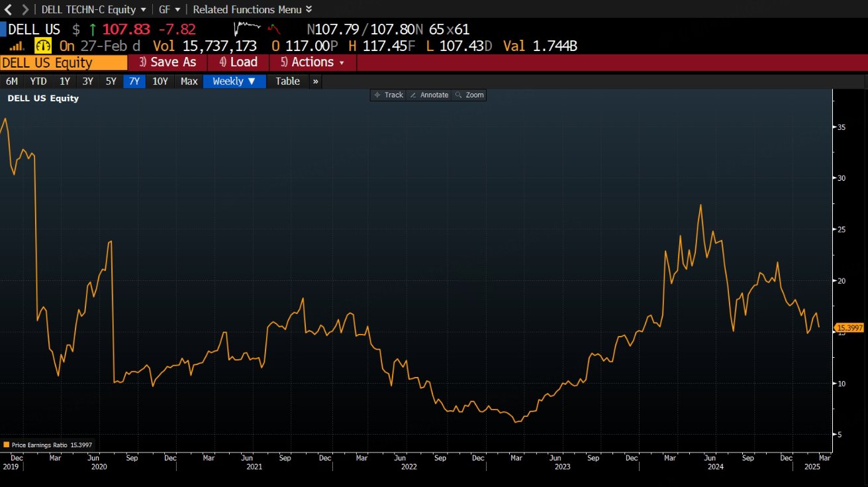Screen dimensions: 868x487
Task: Click the orange Price Earnings Ratio legend swatch
Action: coord(7,445)
